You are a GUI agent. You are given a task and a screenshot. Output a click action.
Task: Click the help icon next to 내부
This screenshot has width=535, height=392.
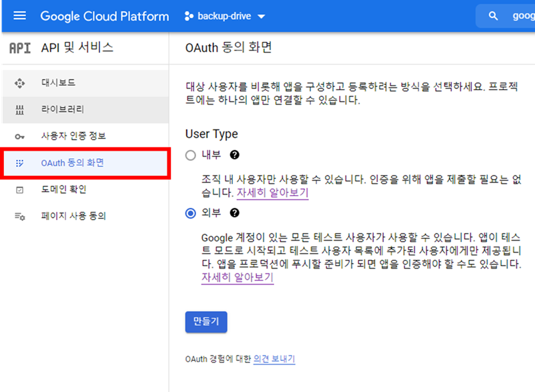(x=234, y=155)
